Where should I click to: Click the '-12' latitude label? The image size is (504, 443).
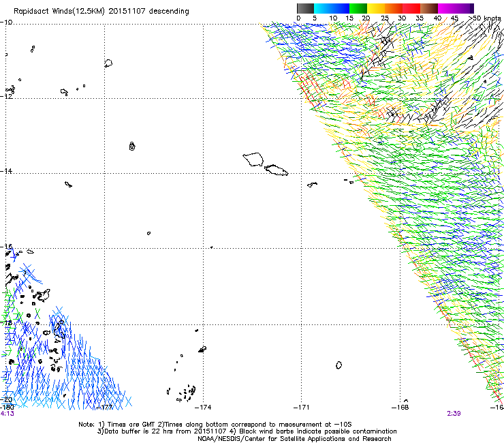[x=6, y=96]
